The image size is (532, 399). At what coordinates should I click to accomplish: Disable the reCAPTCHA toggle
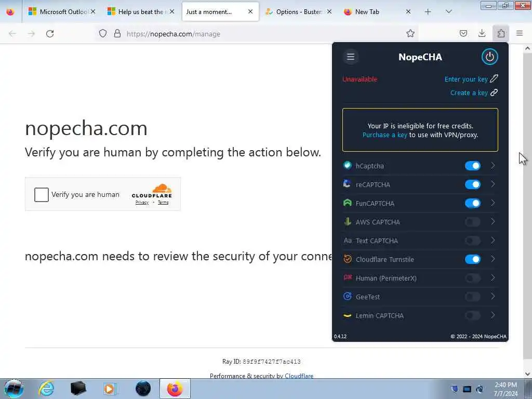[473, 184]
